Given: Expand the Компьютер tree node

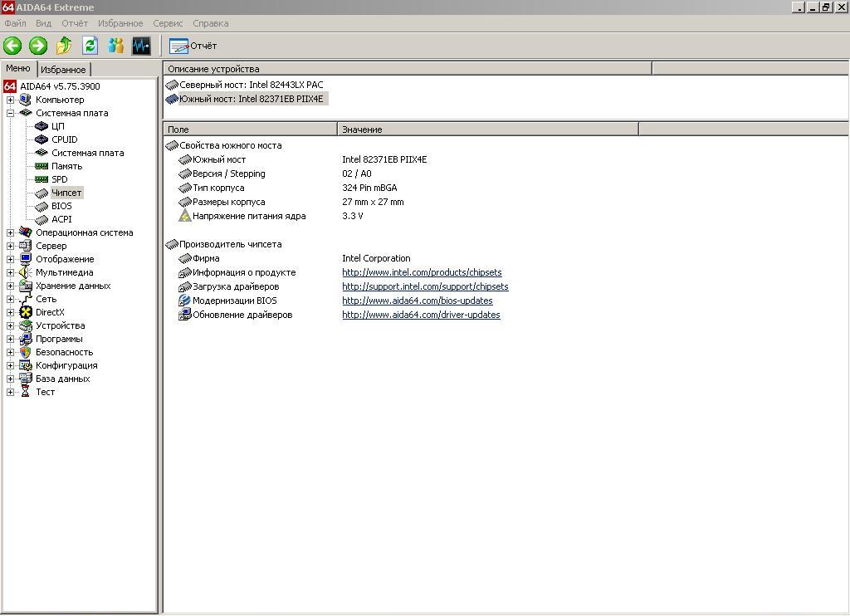Looking at the screenshot, I should click(10, 100).
